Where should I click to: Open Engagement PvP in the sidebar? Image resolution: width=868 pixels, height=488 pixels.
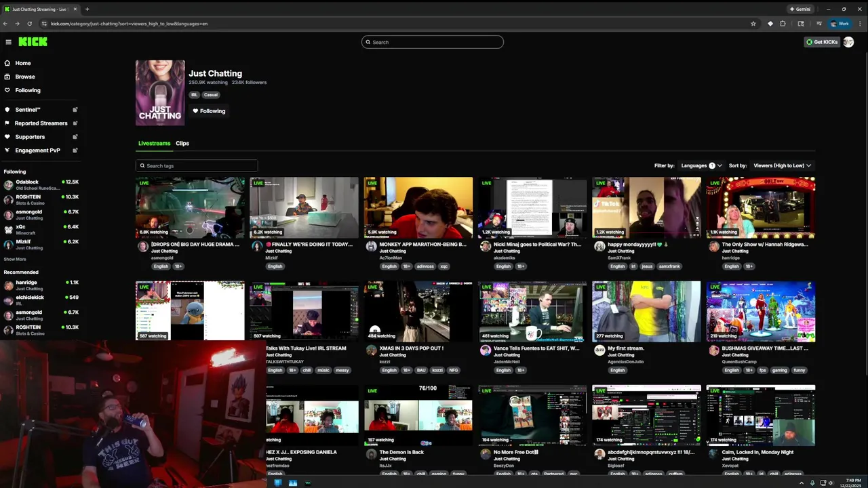tap(37, 150)
